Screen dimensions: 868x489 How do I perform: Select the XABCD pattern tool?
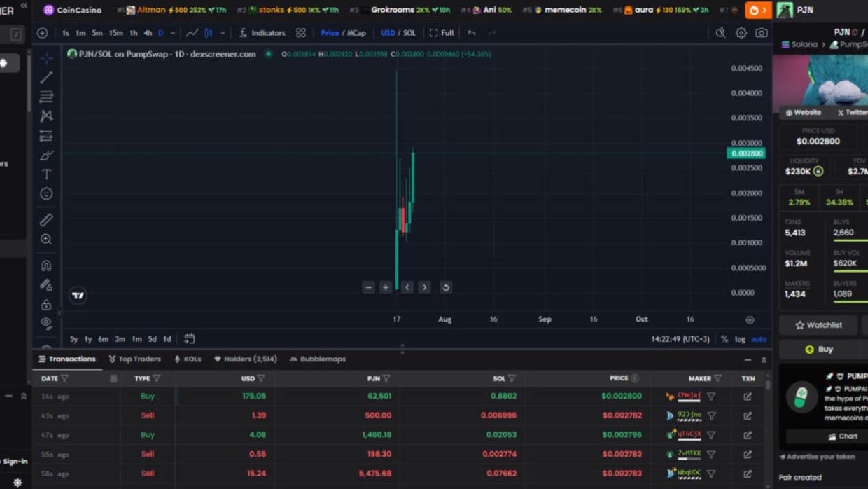click(46, 116)
